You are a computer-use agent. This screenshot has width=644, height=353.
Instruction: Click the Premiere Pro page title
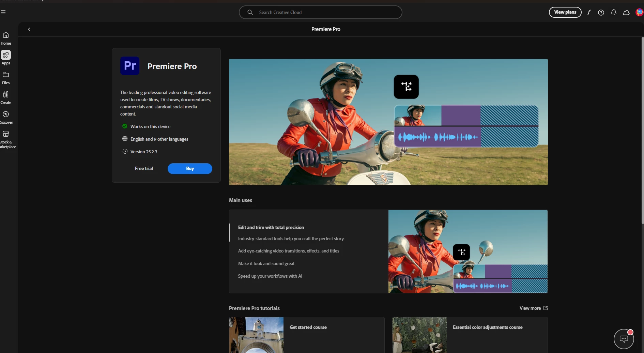pos(326,29)
